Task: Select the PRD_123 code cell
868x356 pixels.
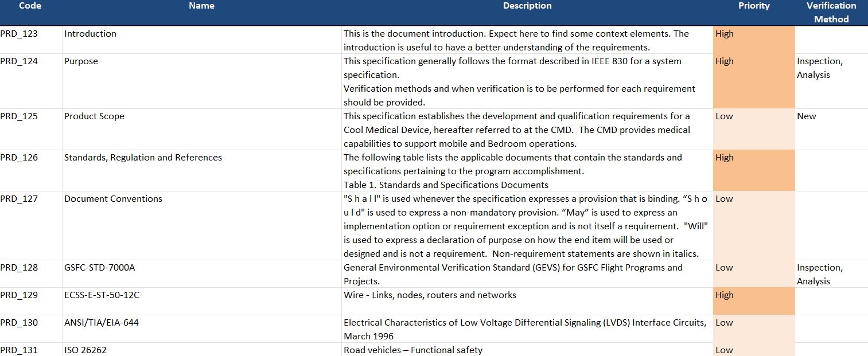Action: point(20,34)
